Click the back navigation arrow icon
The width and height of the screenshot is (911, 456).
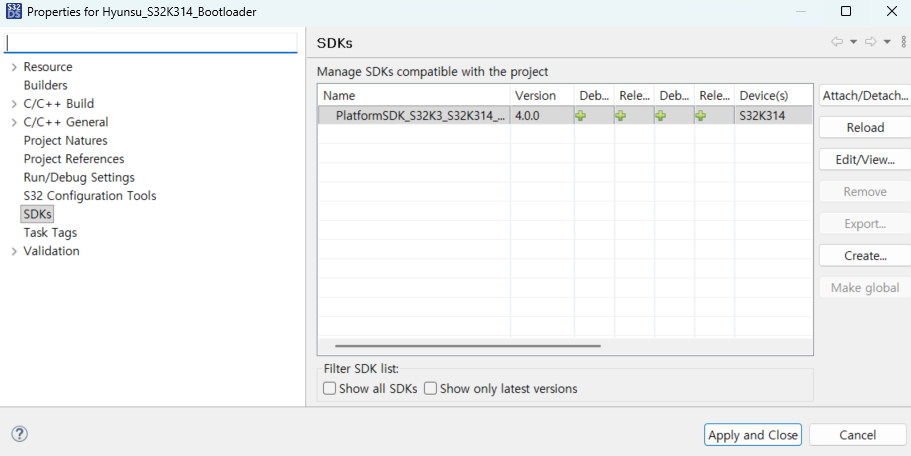point(837,42)
